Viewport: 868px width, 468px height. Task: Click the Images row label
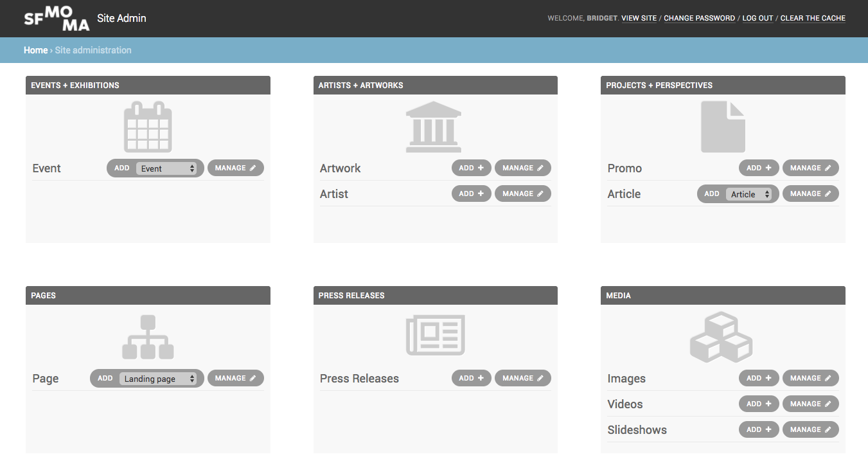[626, 379]
